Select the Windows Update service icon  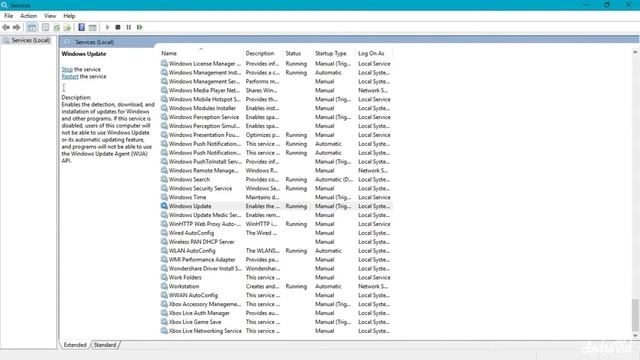[164, 206]
